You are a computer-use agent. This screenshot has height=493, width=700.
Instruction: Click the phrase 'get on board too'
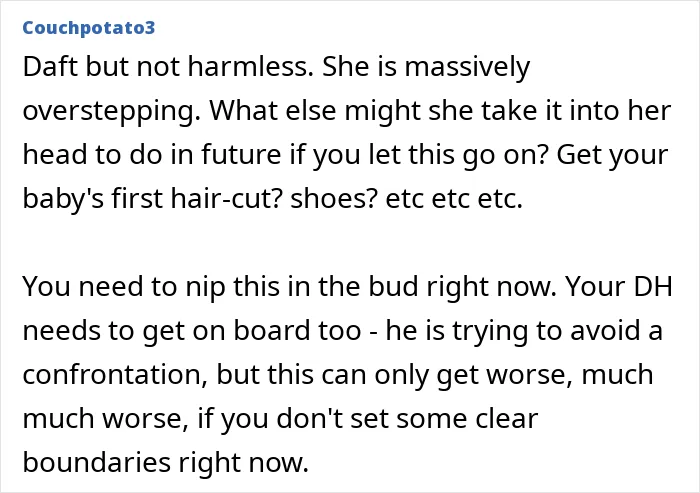[252, 332]
